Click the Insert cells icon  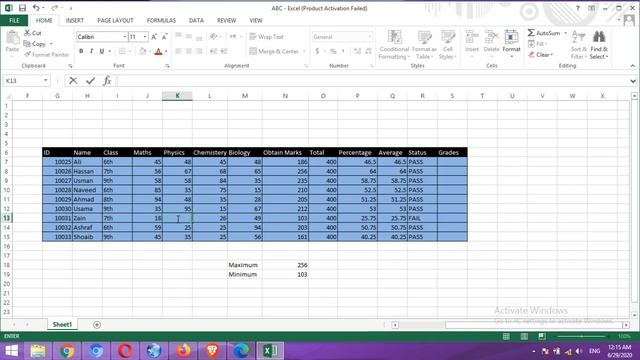coord(472,37)
